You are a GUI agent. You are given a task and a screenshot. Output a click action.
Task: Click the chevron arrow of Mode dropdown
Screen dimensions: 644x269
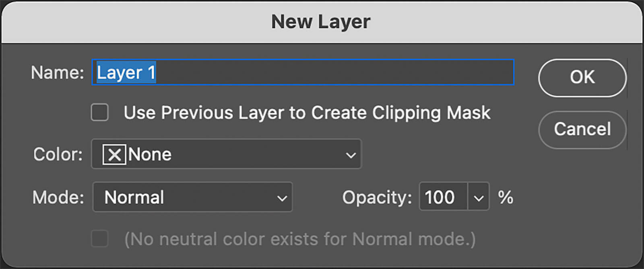pos(282,198)
